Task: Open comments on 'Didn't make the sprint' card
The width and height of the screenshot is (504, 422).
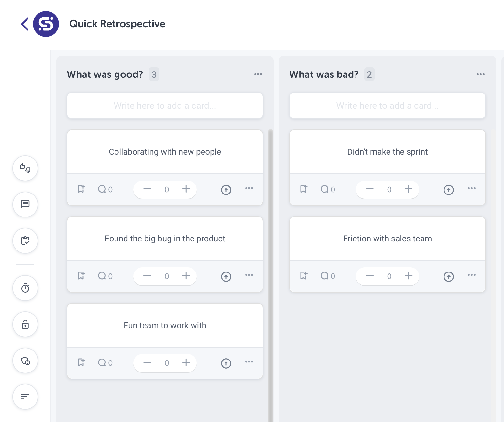Action: (327, 189)
